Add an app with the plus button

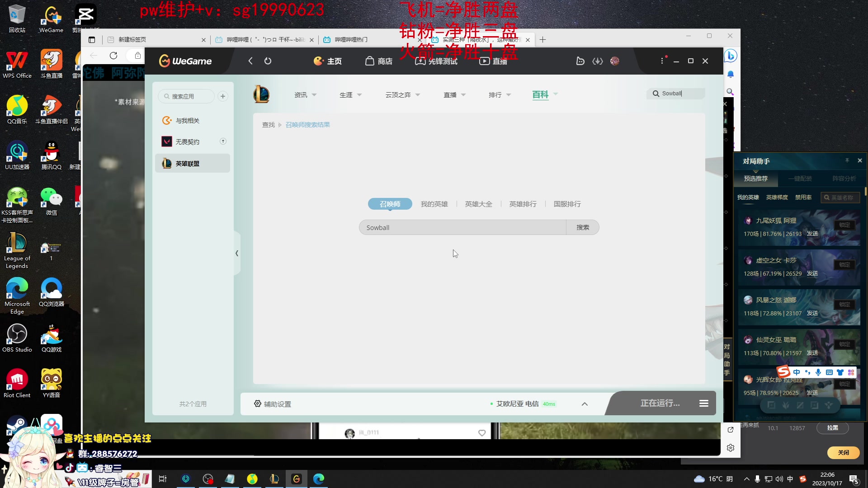coord(222,96)
